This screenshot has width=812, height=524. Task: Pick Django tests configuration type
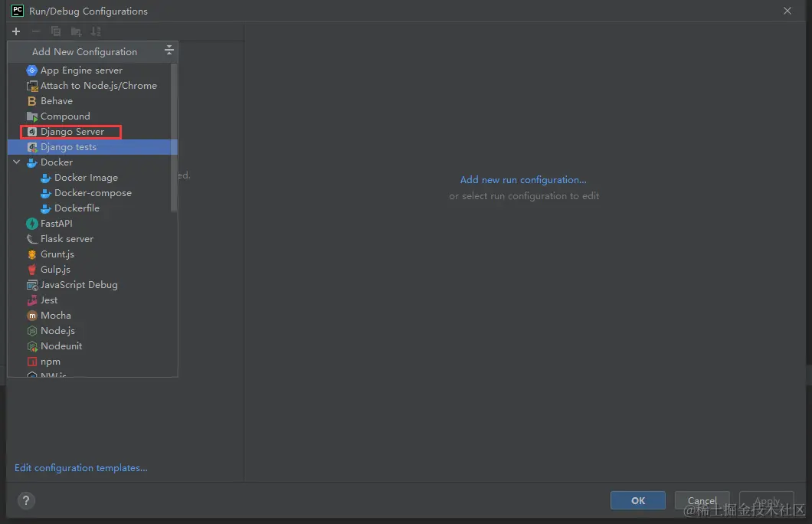pos(93,147)
